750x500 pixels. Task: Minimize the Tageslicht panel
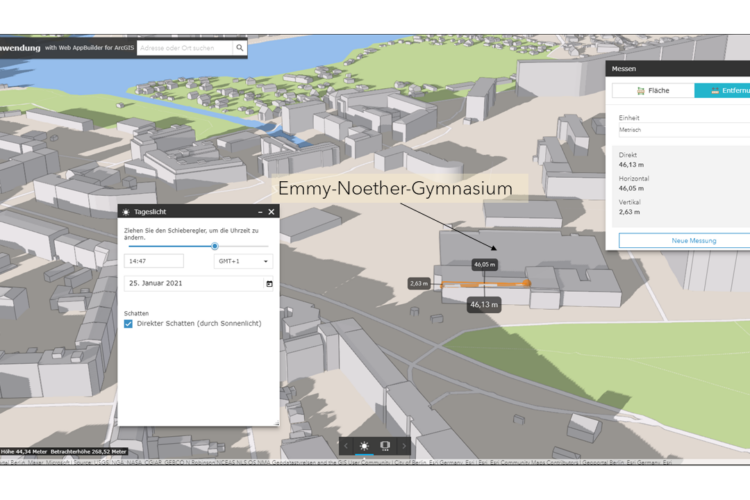[260, 212]
